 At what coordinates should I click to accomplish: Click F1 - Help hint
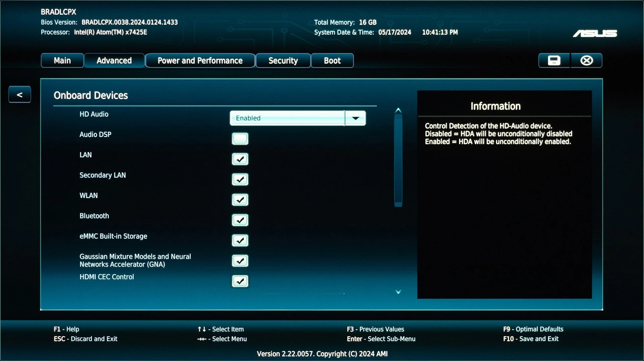pyautogui.click(x=66, y=329)
